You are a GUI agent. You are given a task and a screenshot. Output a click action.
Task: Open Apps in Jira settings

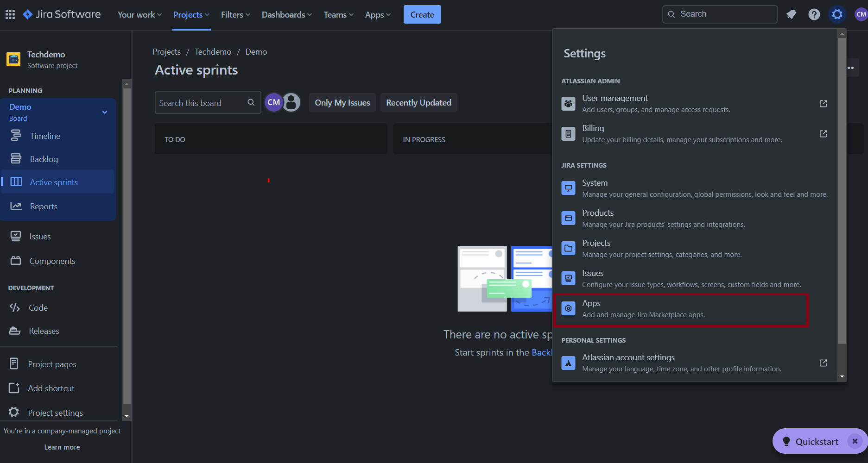[x=681, y=309]
